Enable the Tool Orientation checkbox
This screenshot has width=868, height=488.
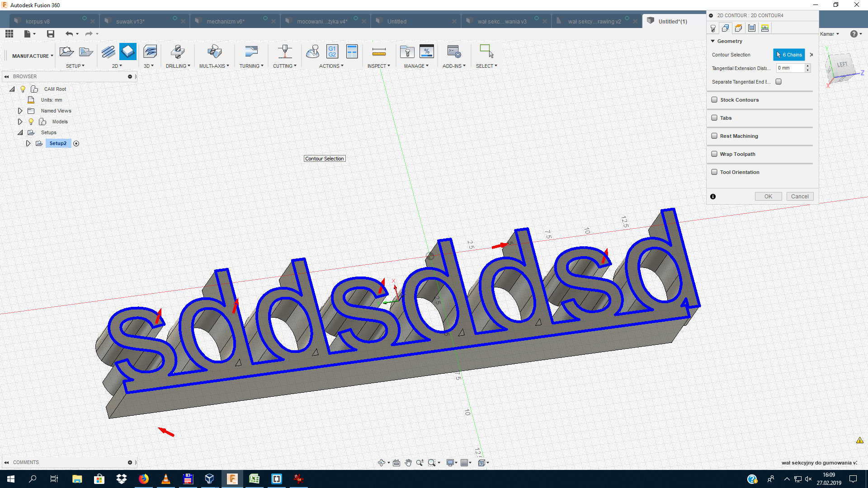pos(714,172)
